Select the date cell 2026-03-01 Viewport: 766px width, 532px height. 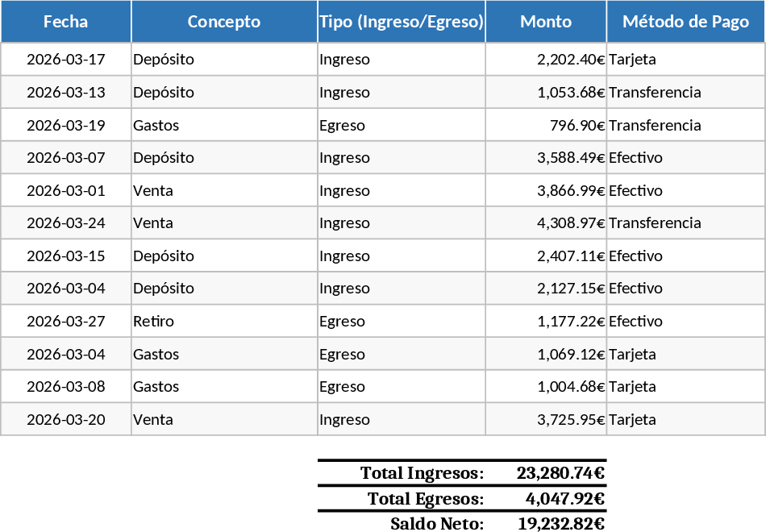click(x=66, y=191)
